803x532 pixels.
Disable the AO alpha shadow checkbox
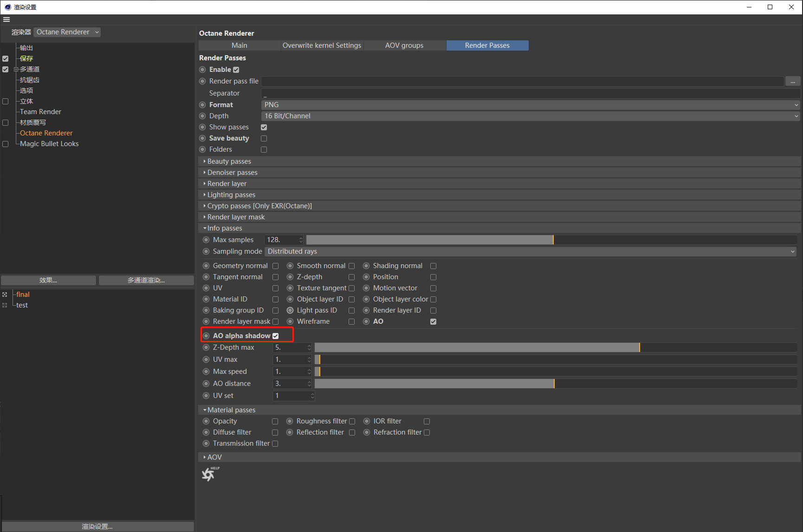click(x=276, y=336)
